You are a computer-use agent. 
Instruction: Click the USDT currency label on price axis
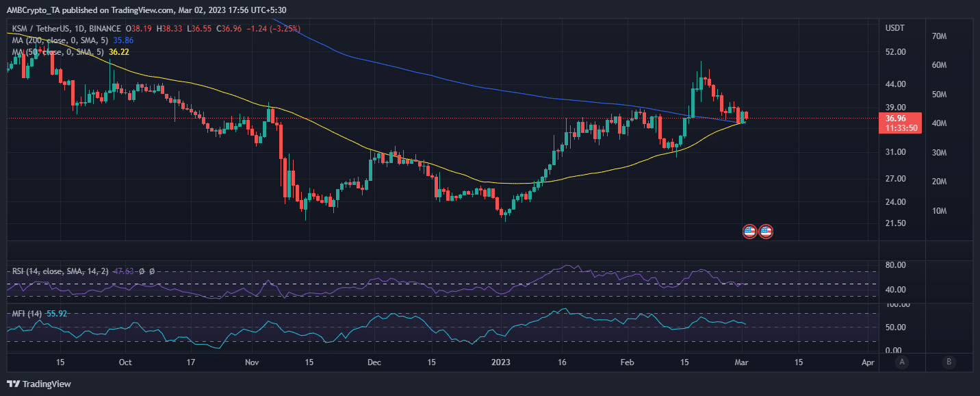click(895, 28)
